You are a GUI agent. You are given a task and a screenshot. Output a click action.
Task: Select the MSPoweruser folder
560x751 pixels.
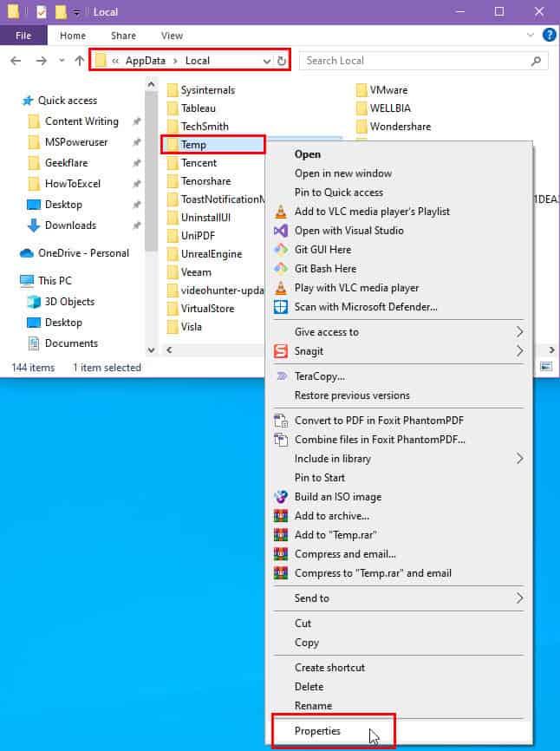pyautogui.click(x=76, y=142)
